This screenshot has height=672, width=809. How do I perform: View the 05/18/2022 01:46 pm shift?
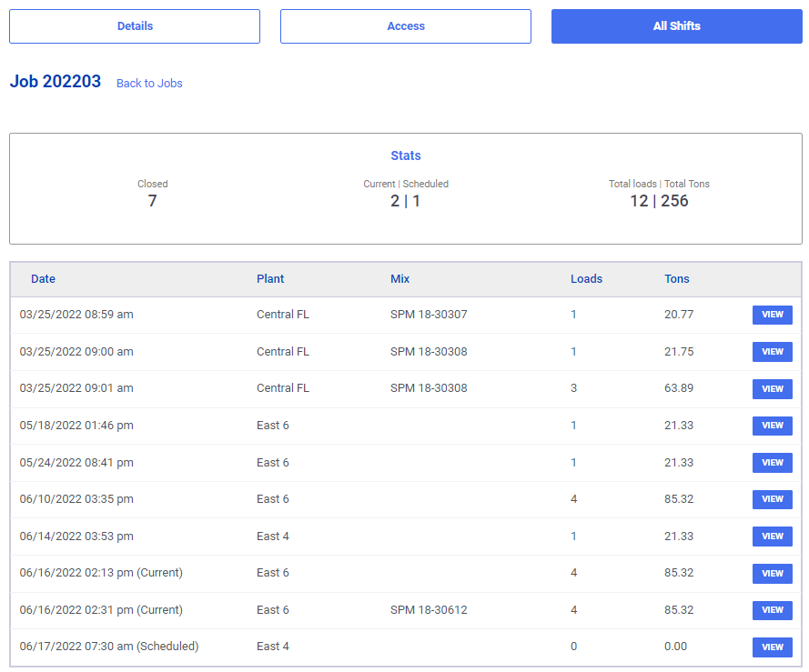tap(772, 426)
